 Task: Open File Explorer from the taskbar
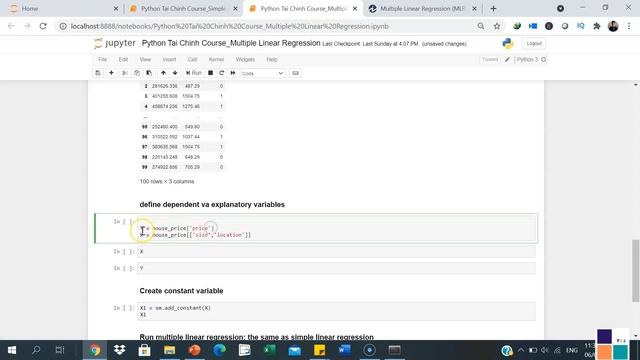[169, 350]
